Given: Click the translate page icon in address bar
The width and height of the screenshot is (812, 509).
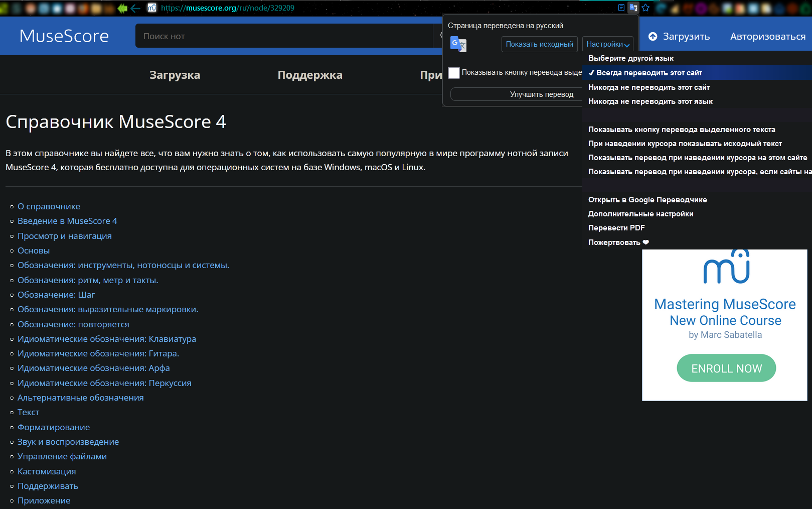Looking at the screenshot, I should [x=633, y=8].
